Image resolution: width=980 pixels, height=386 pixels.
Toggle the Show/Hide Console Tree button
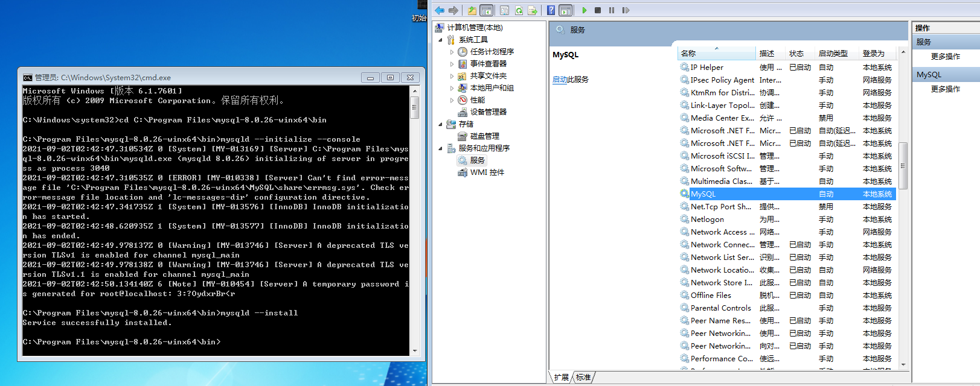(x=487, y=10)
